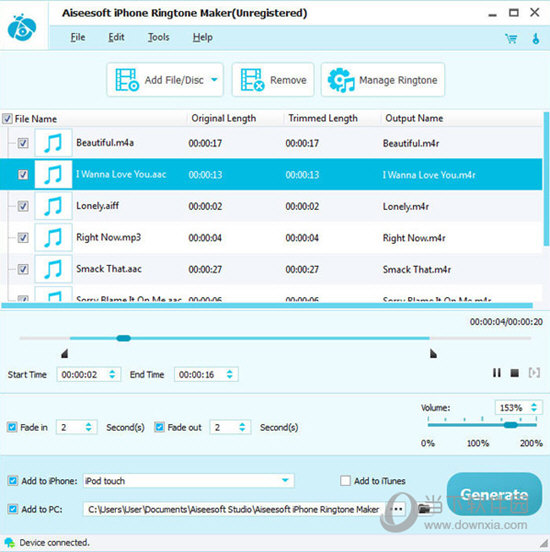This screenshot has height=552, width=550.
Task: Open the iPod touch device dropdown
Action: [x=285, y=480]
